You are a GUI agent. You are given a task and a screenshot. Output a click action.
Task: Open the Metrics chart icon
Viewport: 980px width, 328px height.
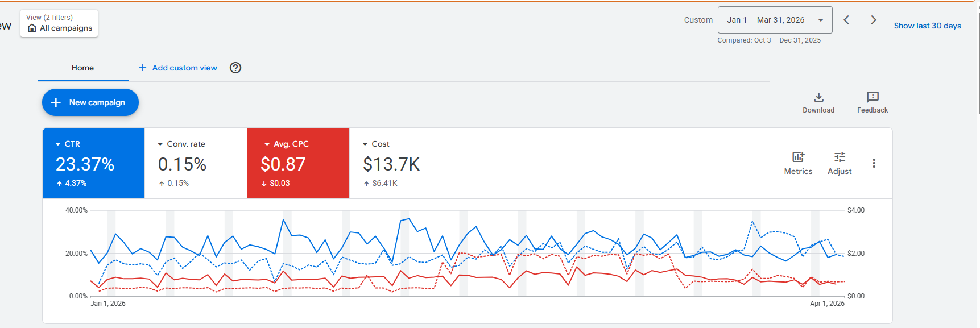(x=798, y=157)
